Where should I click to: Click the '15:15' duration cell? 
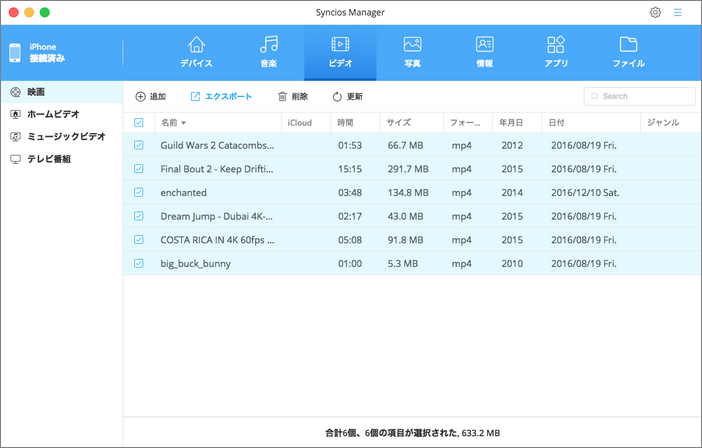click(350, 169)
